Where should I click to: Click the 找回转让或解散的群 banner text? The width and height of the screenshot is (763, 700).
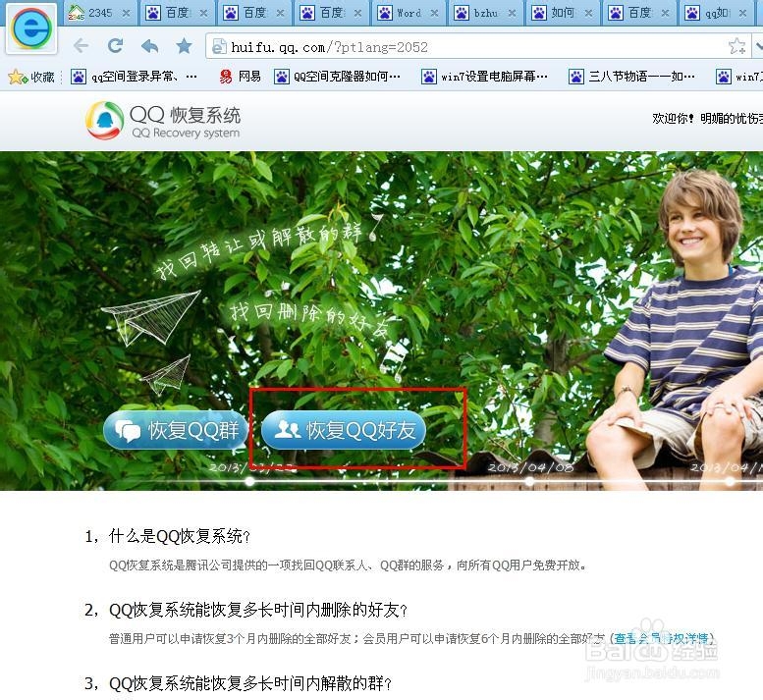tap(258, 250)
